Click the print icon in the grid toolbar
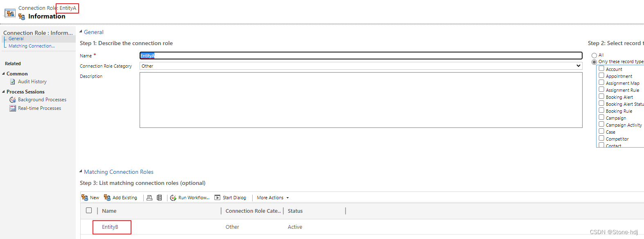 (149, 198)
